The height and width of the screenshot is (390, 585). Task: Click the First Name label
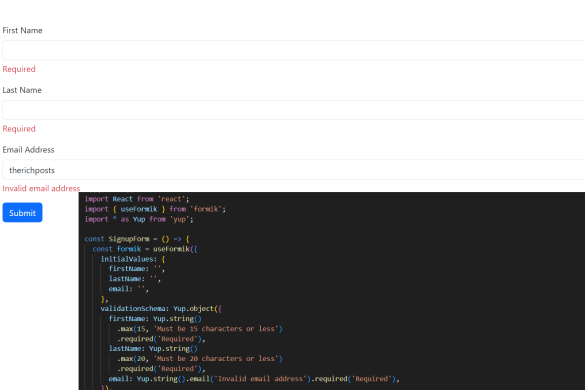click(22, 31)
